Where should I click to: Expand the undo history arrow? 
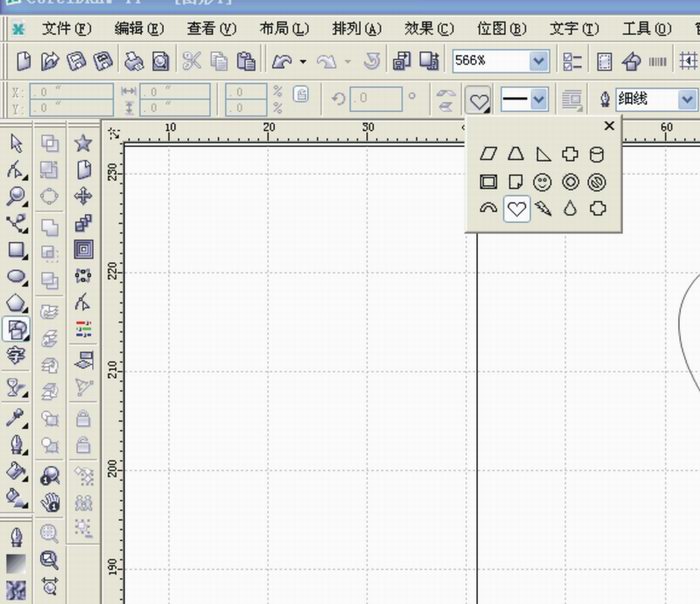pos(303,62)
